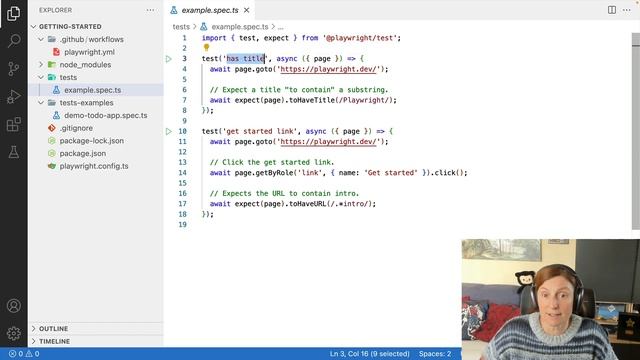This screenshot has width=640, height=360.
Task: Click 'Get started' string on line 14
Action: [391, 173]
